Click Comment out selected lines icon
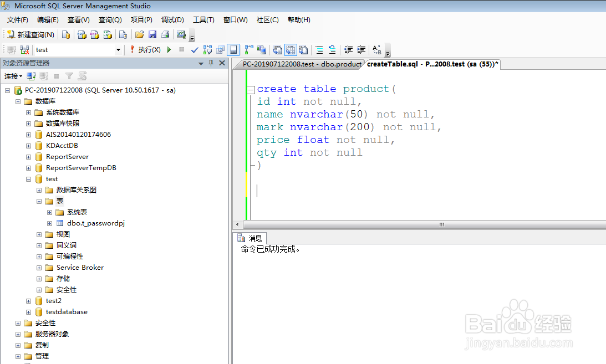This screenshot has width=606, height=364. point(319,50)
